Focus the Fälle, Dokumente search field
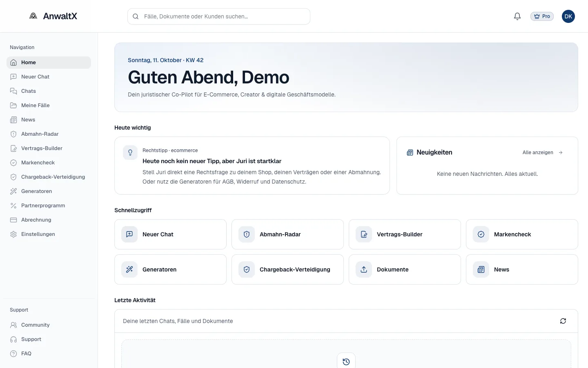The width and height of the screenshot is (588, 368). coord(219,16)
